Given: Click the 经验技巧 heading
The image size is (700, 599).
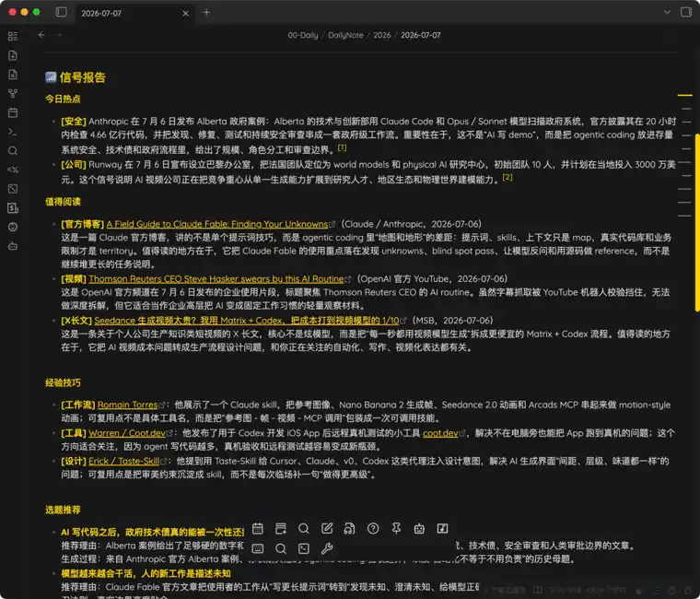Looking at the screenshot, I should pyautogui.click(x=63, y=382).
